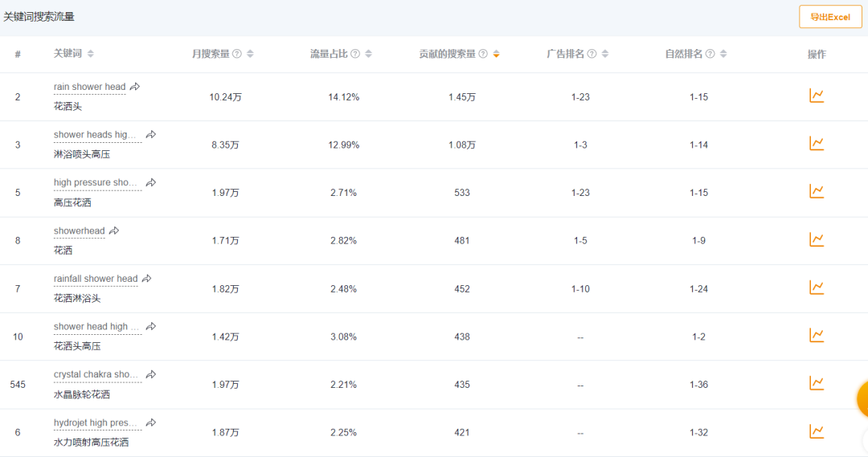Open trend chart for rain shower head

(x=817, y=96)
